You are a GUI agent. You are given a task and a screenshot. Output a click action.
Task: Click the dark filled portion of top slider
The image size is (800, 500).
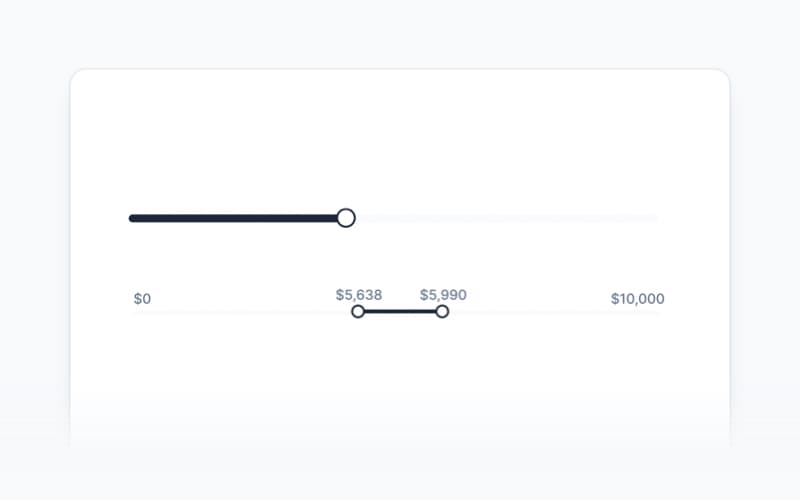point(235,218)
